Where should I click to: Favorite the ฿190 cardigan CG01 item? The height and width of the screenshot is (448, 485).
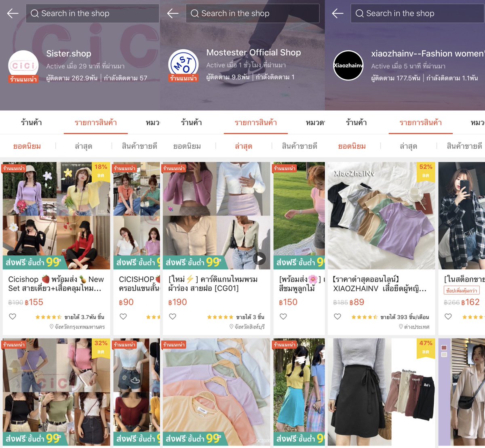[173, 317]
